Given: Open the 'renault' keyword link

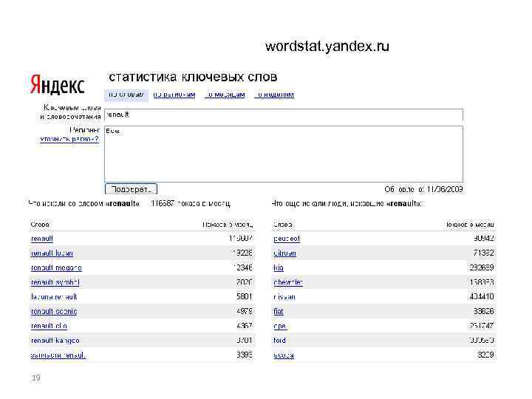Looking at the screenshot, I should click(41, 239).
